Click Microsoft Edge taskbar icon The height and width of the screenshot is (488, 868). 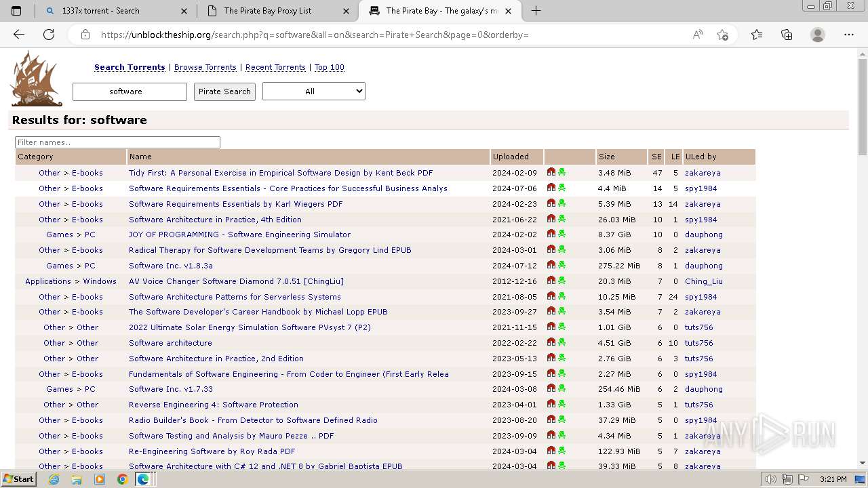pos(143,479)
